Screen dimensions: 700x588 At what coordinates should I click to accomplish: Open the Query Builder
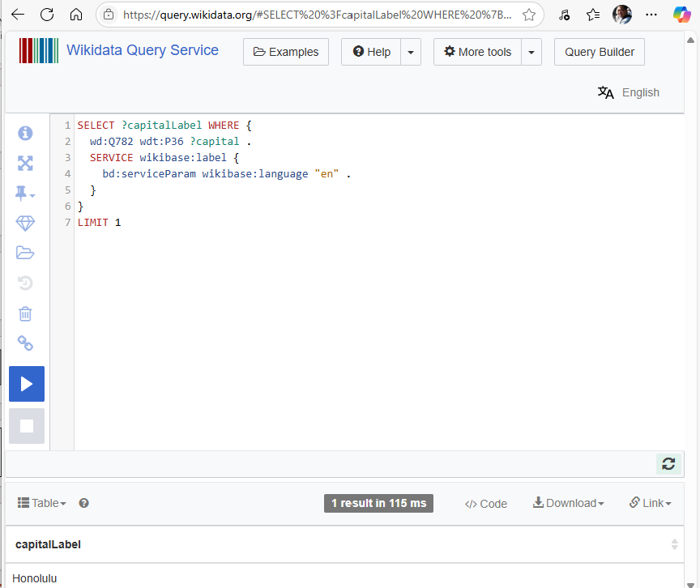(600, 52)
